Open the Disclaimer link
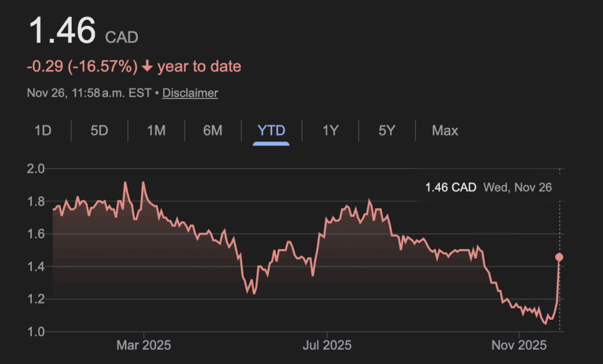This screenshot has width=603, height=364. click(190, 93)
